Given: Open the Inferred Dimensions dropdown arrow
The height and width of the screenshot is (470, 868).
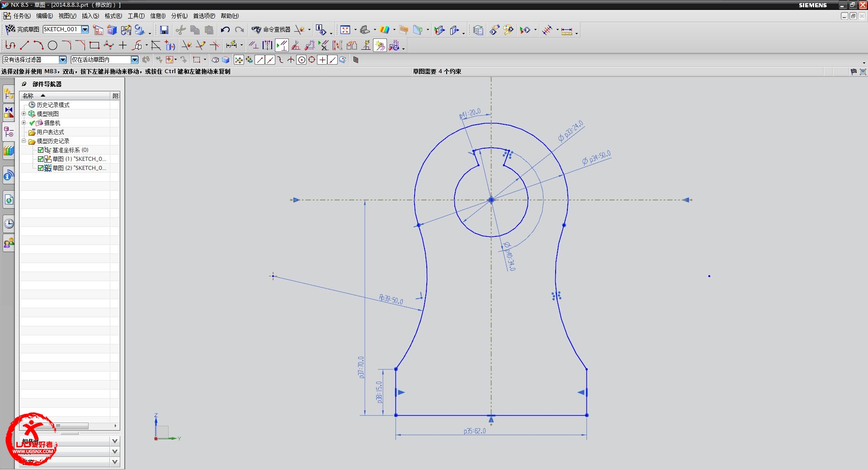Looking at the screenshot, I should click(241, 46).
